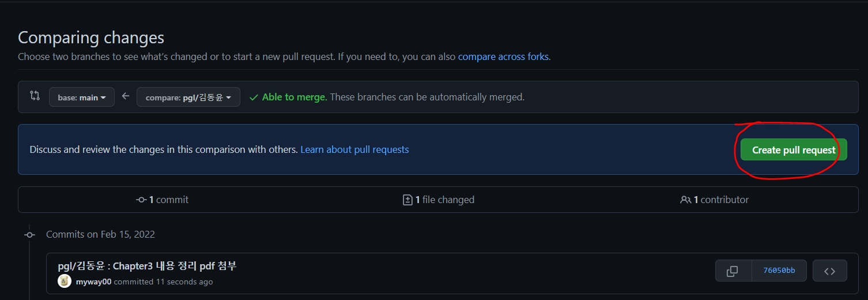Click the git compare icon beside base branch
Screen dimensions: 868x300
click(35, 96)
